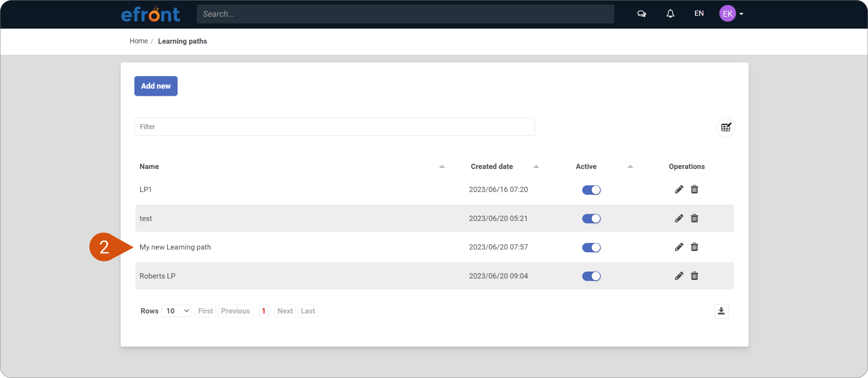Edit LP1 with the pencil icon
The height and width of the screenshot is (378, 868).
(x=679, y=189)
